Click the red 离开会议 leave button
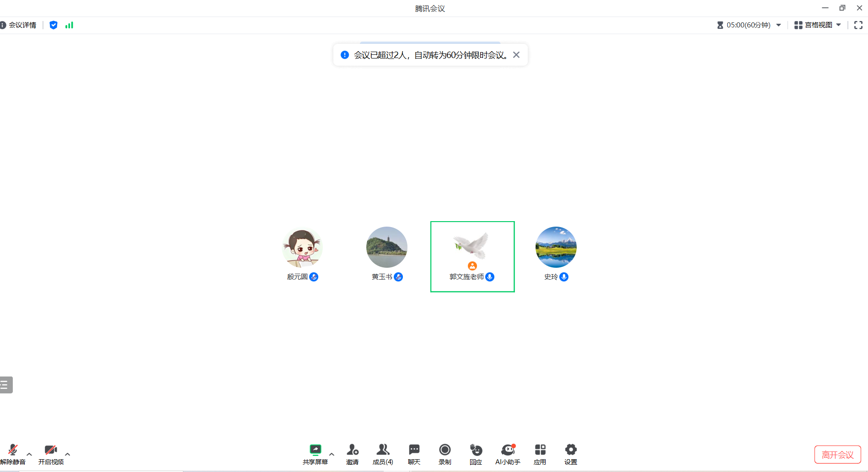This screenshot has width=868, height=472. point(837,455)
